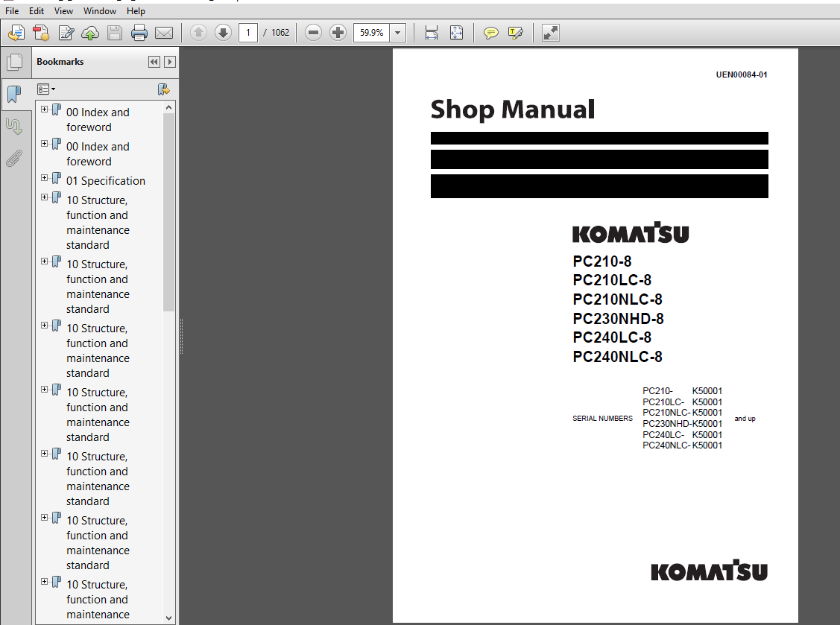
Task: Click the Save floppy disk icon
Action: (115, 33)
